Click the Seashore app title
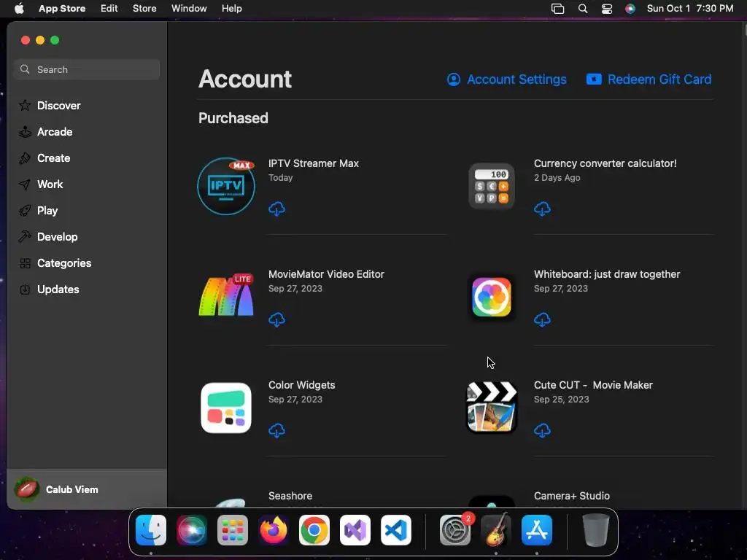The image size is (747, 560). [290, 496]
